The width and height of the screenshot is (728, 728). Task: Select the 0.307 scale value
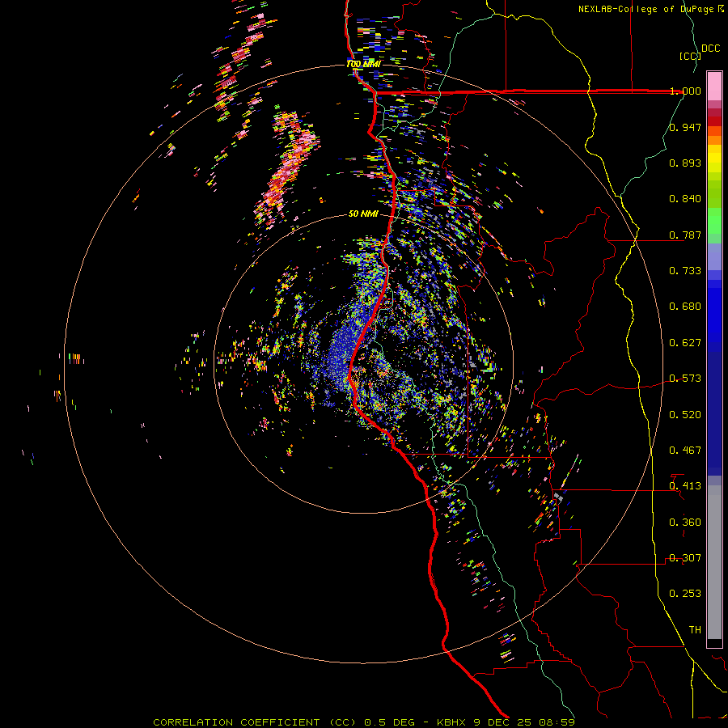(x=685, y=558)
